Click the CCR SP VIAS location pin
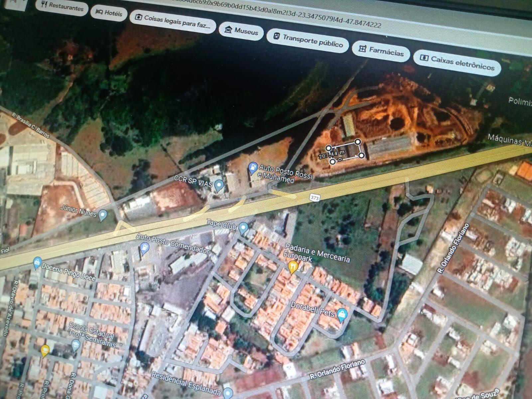 click(218, 185)
